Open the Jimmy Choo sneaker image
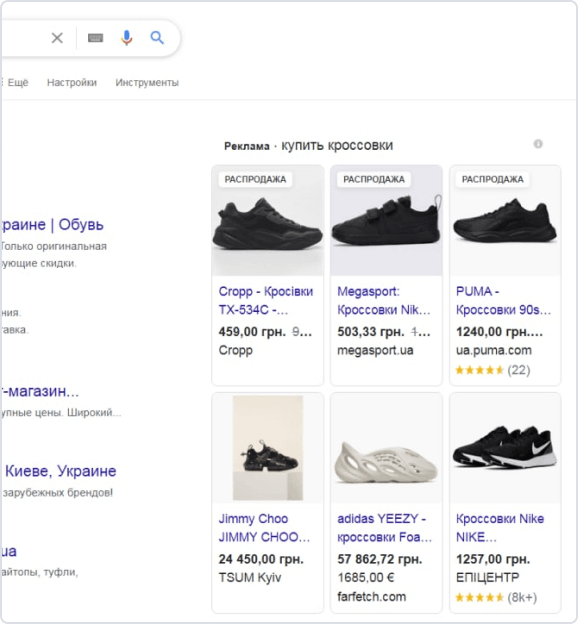This screenshot has height=624, width=578. coord(268,448)
